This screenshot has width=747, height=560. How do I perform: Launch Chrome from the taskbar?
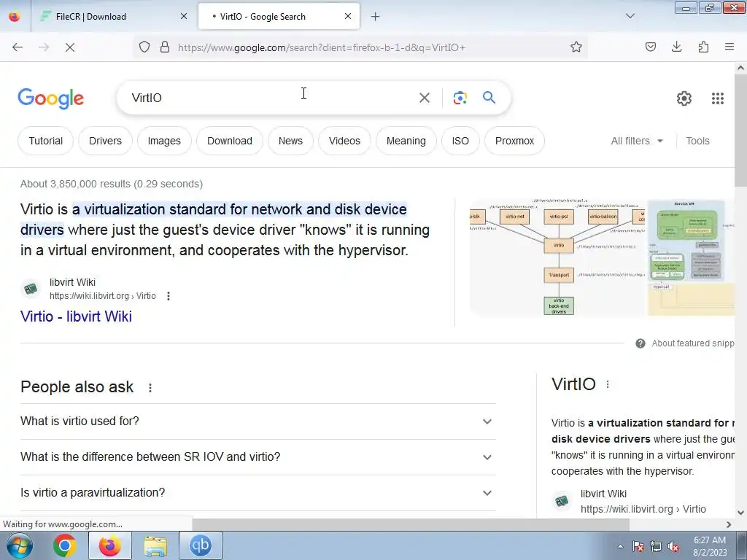tap(64, 545)
